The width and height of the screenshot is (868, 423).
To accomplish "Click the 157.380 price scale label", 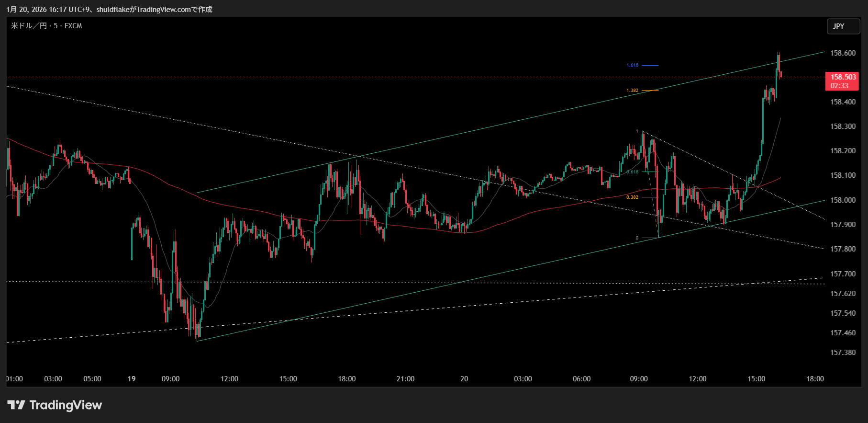I will 843,353.
